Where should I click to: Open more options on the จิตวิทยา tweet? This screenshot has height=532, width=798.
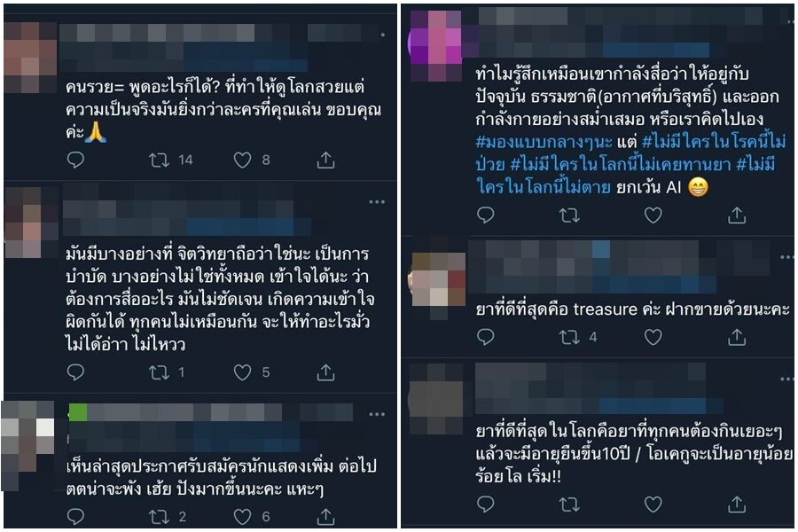pos(377,202)
